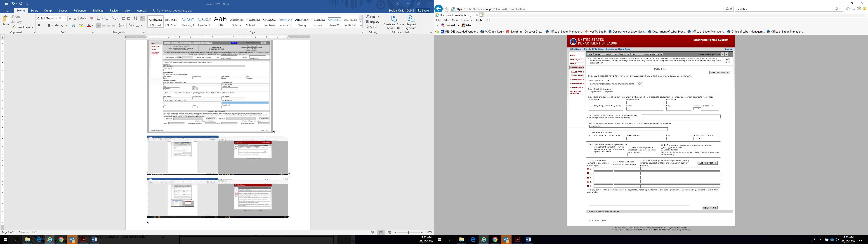Open the font size dropdown in Word
The image size is (868, 244).
point(66,19)
